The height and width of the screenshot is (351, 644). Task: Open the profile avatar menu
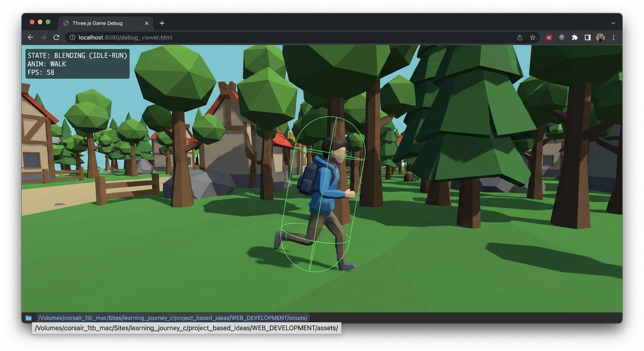(601, 37)
